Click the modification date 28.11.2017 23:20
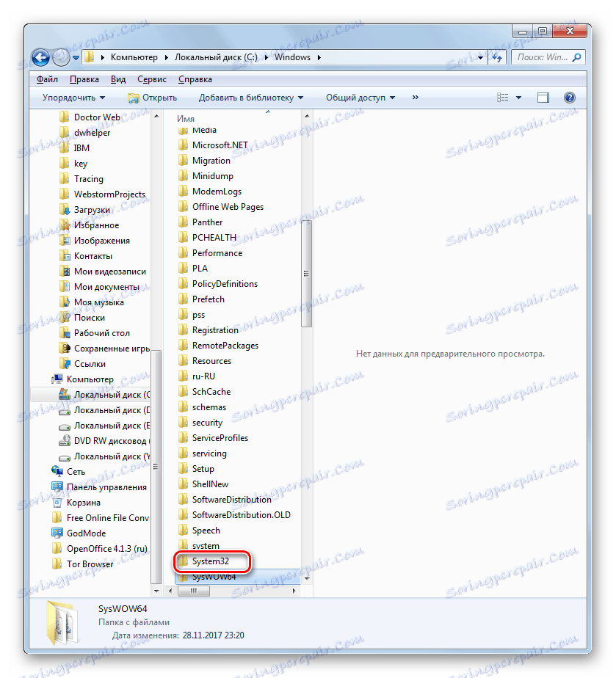 point(213,635)
